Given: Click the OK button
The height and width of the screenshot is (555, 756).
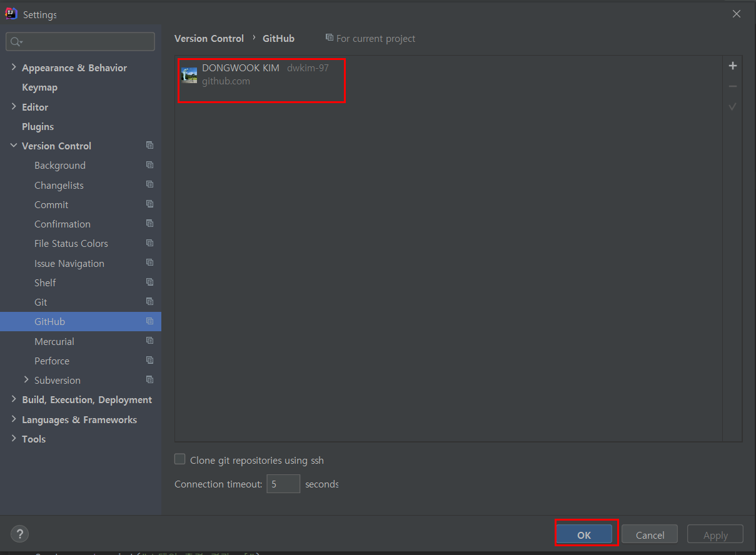Looking at the screenshot, I should [x=584, y=534].
